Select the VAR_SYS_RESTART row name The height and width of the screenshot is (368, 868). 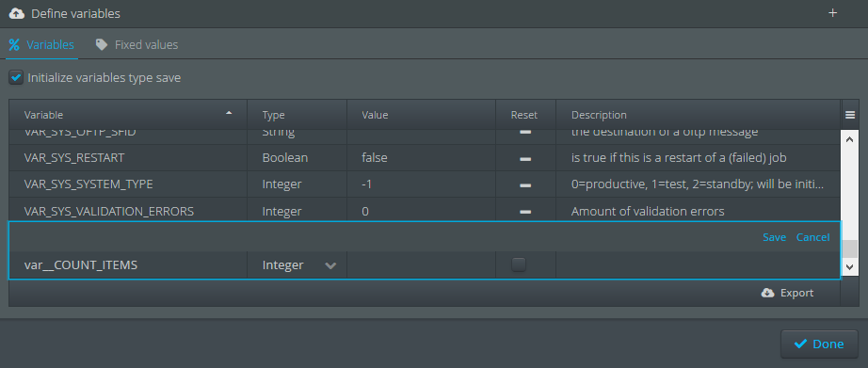coord(74,158)
